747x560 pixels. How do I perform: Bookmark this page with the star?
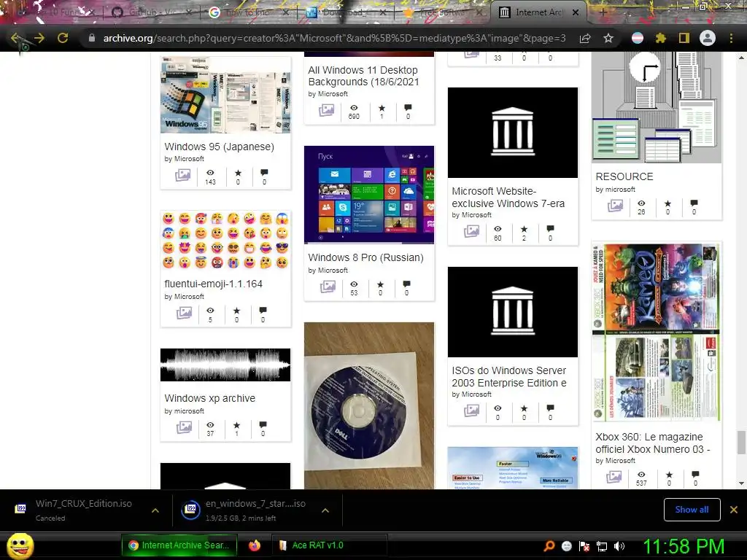(x=608, y=38)
